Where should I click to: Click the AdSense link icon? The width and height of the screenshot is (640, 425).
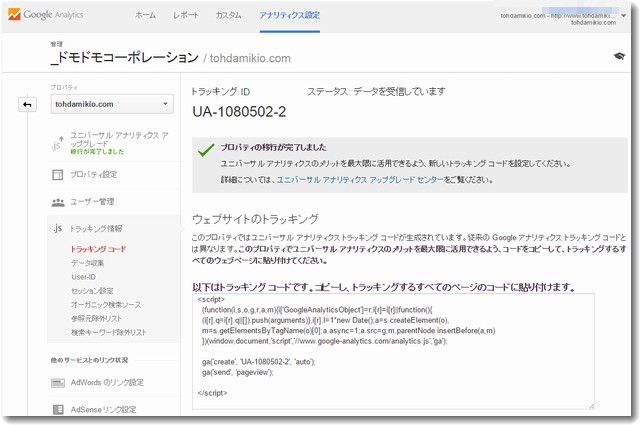[x=58, y=409]
